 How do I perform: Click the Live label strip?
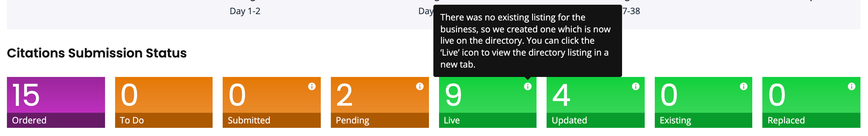tap(487, 120)
